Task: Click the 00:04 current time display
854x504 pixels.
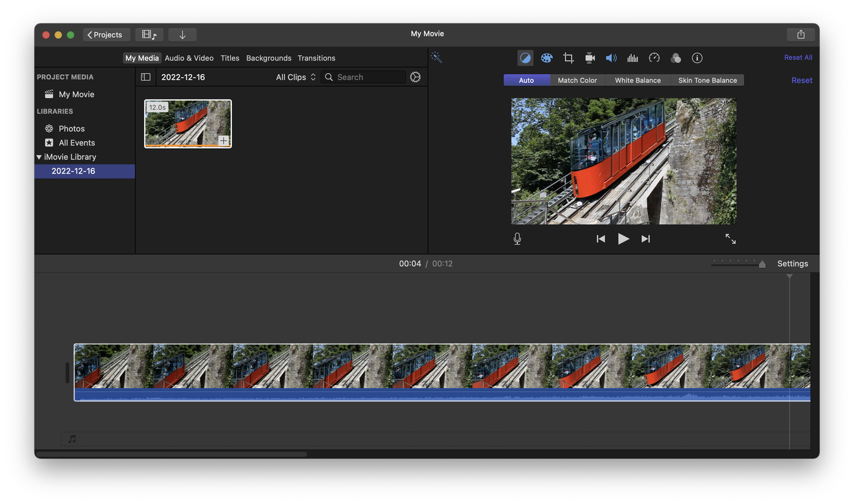Action: click(x=410, y=264)
